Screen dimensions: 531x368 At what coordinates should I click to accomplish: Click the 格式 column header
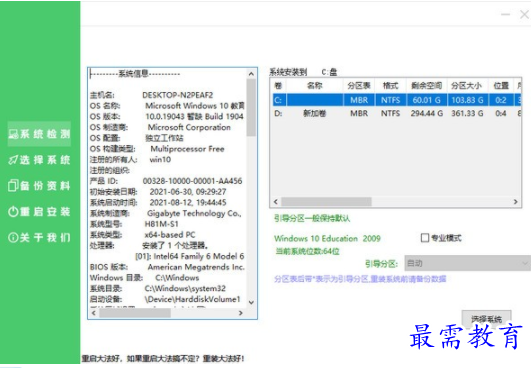pos(390,86)
